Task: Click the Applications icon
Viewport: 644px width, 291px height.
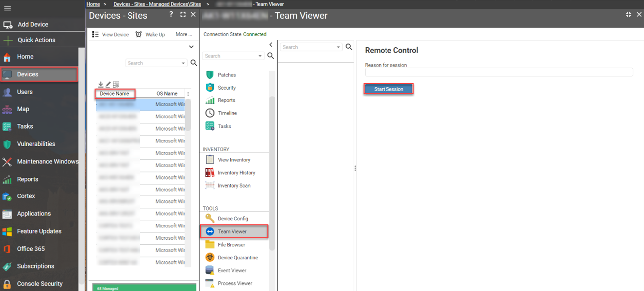Action: click(7, 214)
